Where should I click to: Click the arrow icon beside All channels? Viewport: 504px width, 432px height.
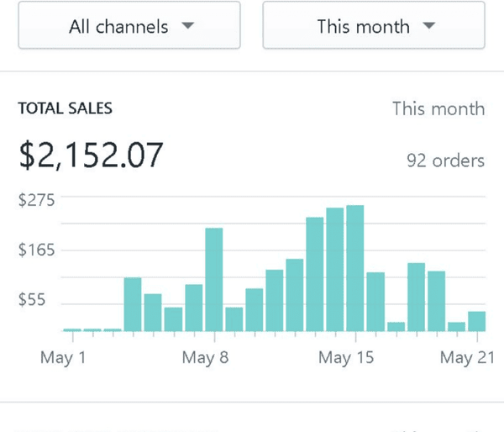(x=188, y=26)
